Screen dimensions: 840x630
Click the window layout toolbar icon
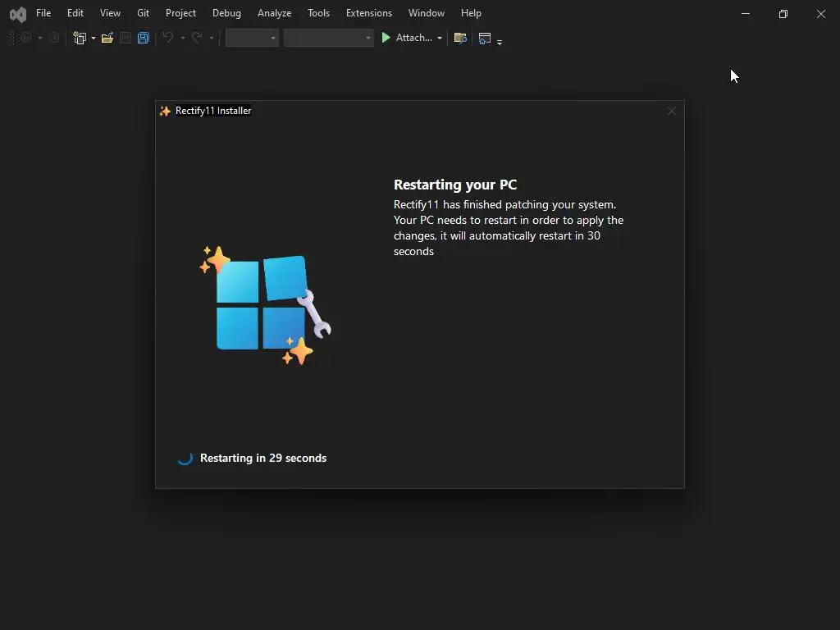tap(484, 38)
